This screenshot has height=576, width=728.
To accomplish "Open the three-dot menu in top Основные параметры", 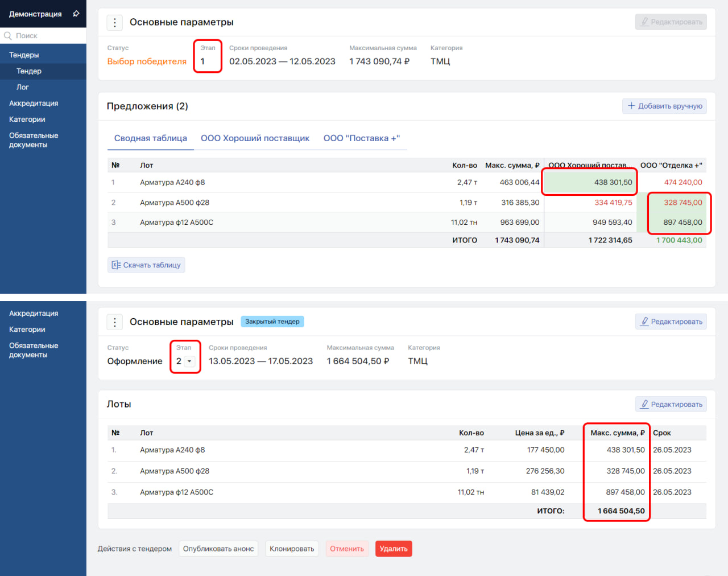I will [x=115, y=22].
